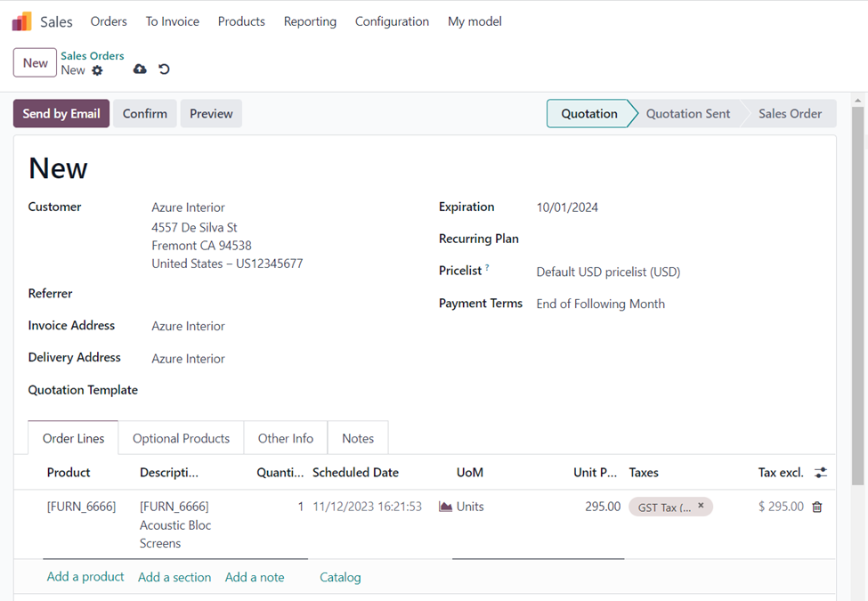Click the cloud save icon
Image resolution: width=868 pixels, height=601 pixels.
(140, 69)
